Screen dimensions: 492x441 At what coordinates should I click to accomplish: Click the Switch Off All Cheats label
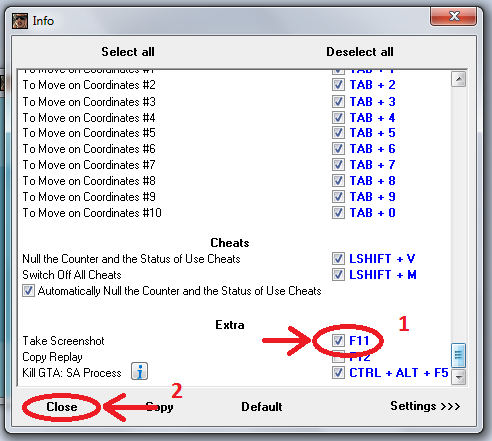(72, 275)
